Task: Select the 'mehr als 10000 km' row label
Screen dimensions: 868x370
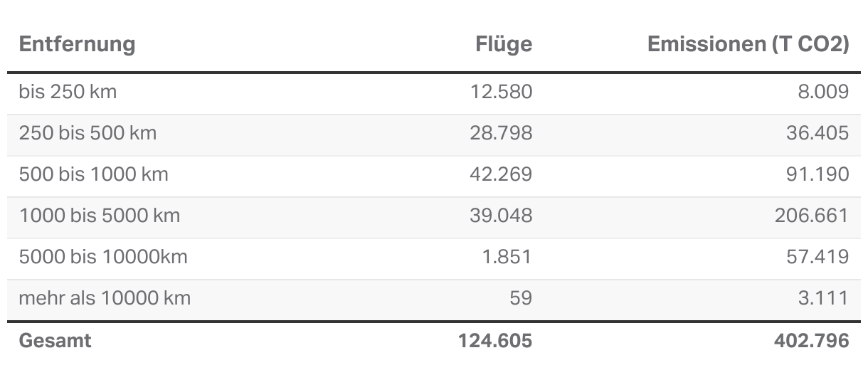Action: click(105, 298)
